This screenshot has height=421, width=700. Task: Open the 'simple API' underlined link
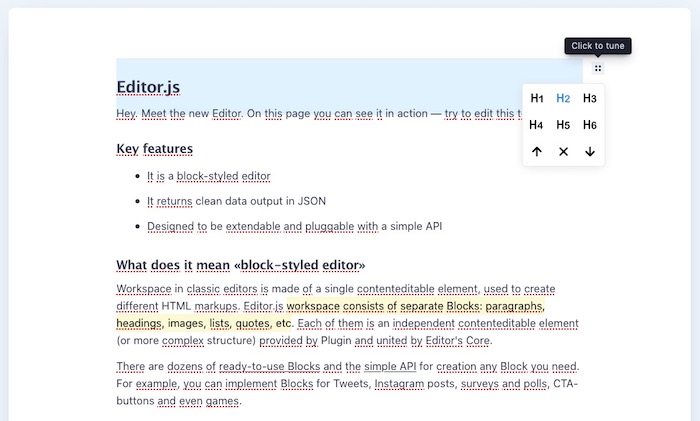click(390, 367)
